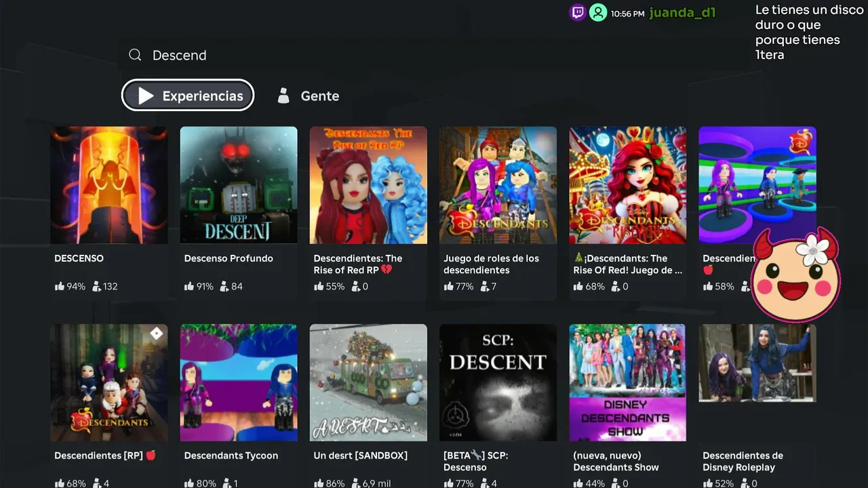This screenshot has width=868, height=488.
Task: Click the green user avatar icon
Action: tap(597, 12)
